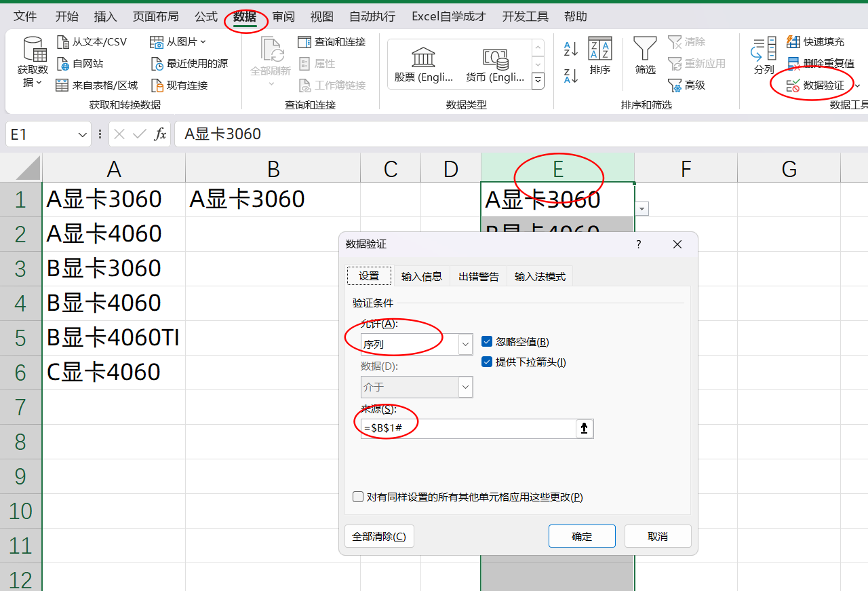This screenshot has height=591, width=868.
Task: Close the 数据验证 dialog
Action: click(x=677, y=244)
